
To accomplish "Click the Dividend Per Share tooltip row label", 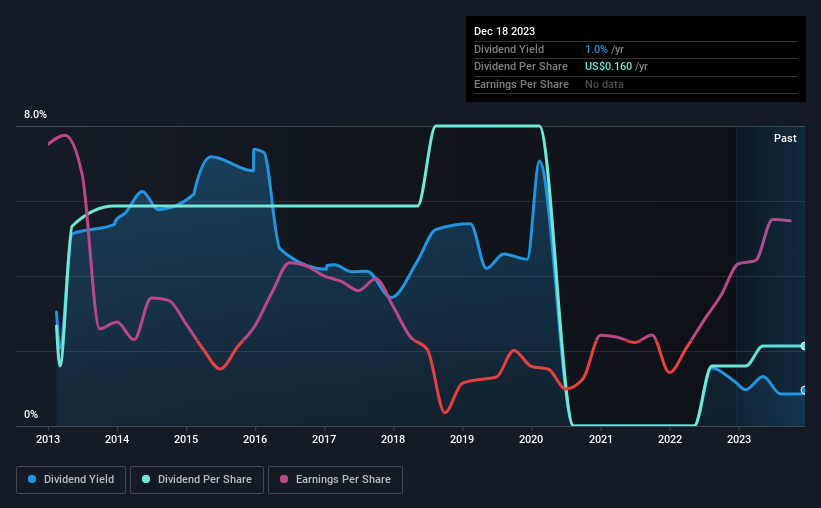I will [520, 67].
